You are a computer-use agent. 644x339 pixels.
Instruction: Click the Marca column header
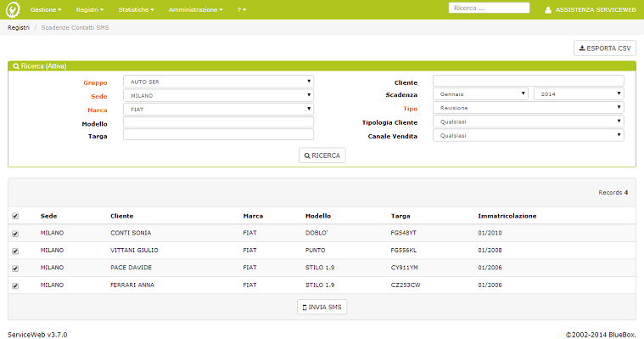coord(253,216)
